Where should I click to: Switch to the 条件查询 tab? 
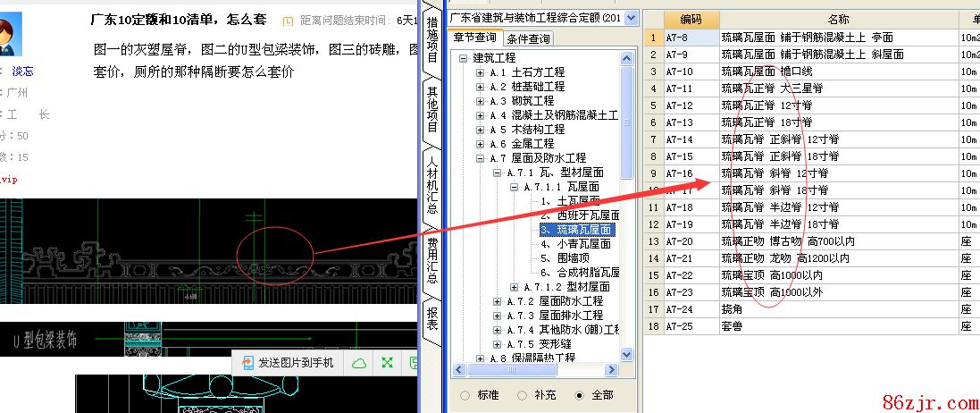point(528,38)
